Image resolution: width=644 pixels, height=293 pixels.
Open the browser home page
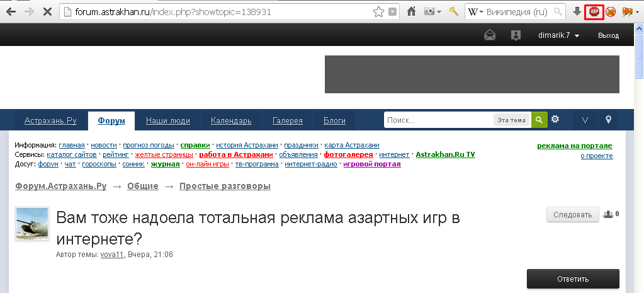(412, 11)
